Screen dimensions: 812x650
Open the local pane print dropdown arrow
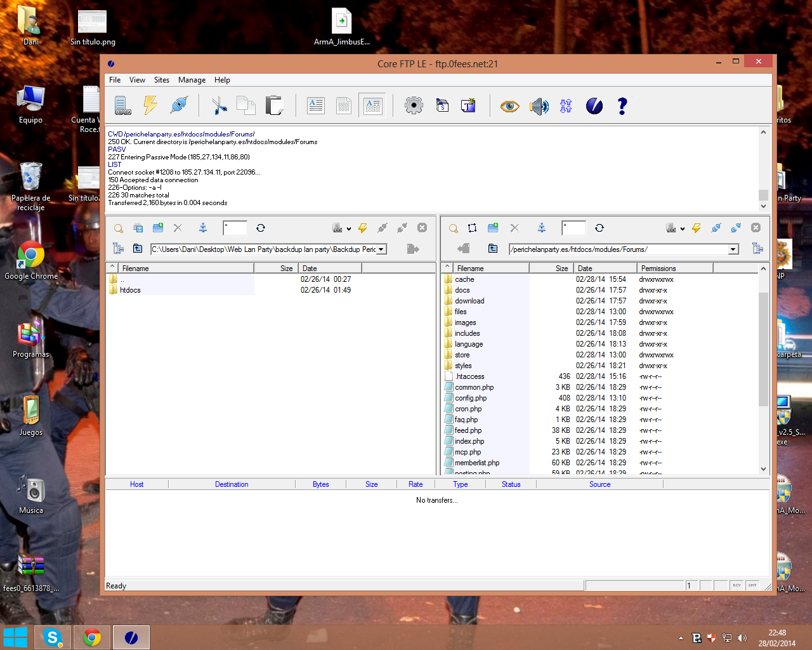[x=349, y=229]
